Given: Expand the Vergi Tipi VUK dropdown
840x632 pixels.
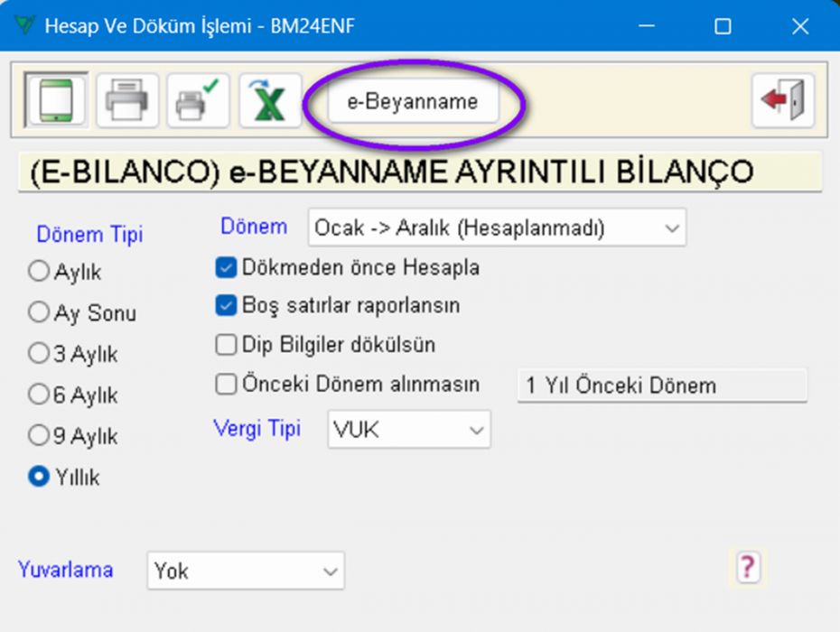Looking at the screenshot, I should pyautogui.click(x=409, y=430).
